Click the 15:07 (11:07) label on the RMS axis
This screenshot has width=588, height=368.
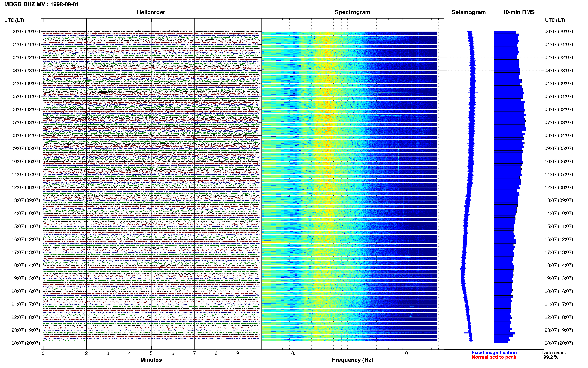pos(559,226)
